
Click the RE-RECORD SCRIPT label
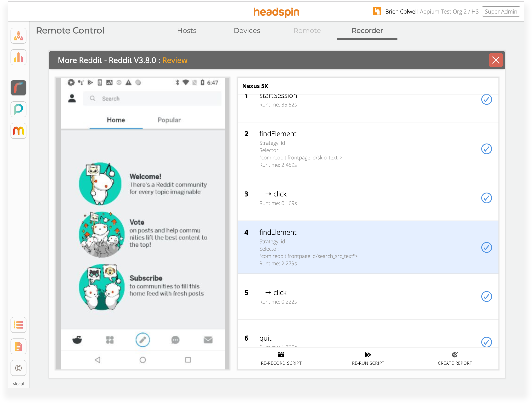[x=281, y=363]
